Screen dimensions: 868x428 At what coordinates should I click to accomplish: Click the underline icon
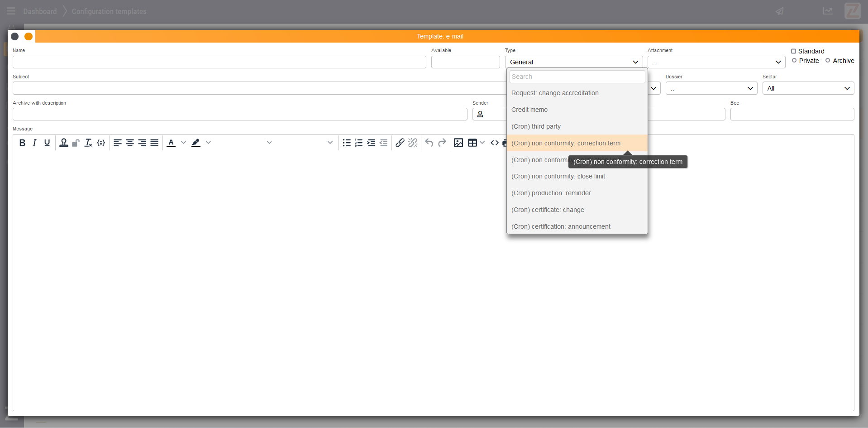pos(47,143)
